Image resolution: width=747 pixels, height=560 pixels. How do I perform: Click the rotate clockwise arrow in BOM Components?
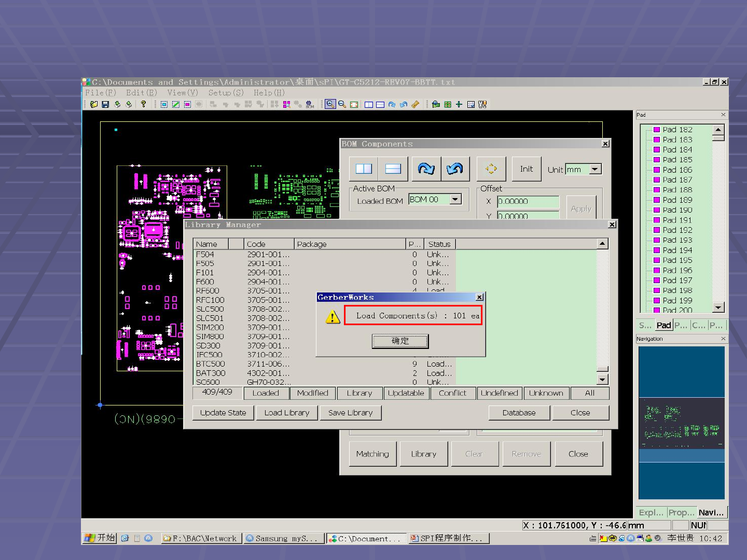point(426,169)
